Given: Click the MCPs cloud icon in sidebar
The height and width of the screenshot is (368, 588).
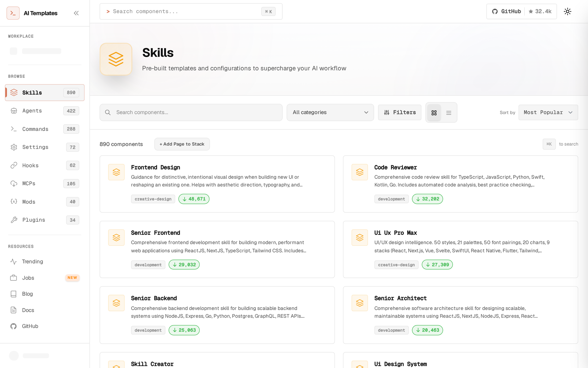Looking at the screenshot, I should [x=14, y=183].
